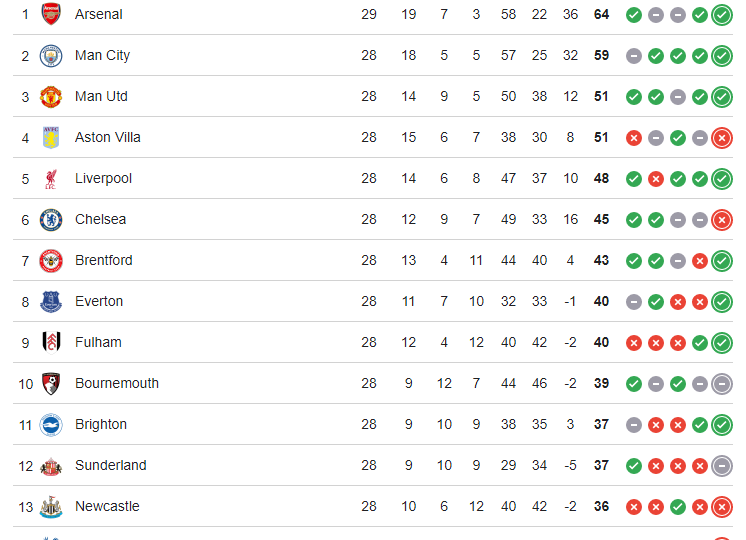Screen dimensions: 746x540
Task: Click the Liverpool club crest
Action: click(50, 178)
